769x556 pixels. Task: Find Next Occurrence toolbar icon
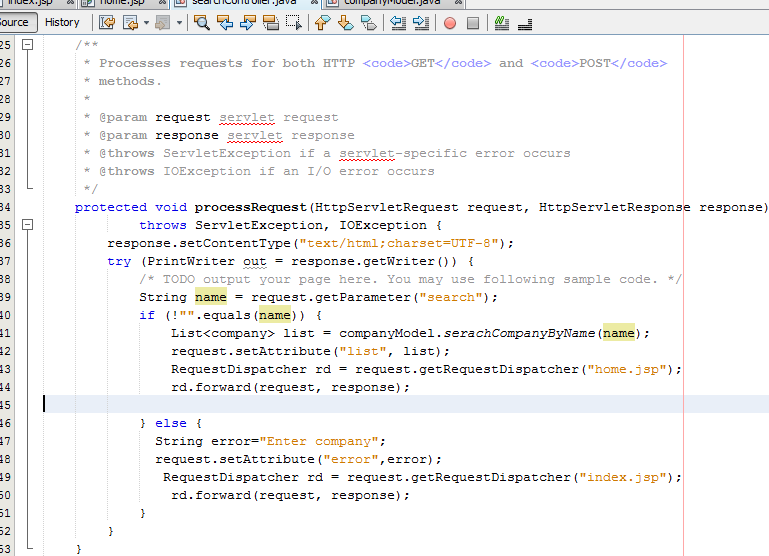tap(247, 23)
